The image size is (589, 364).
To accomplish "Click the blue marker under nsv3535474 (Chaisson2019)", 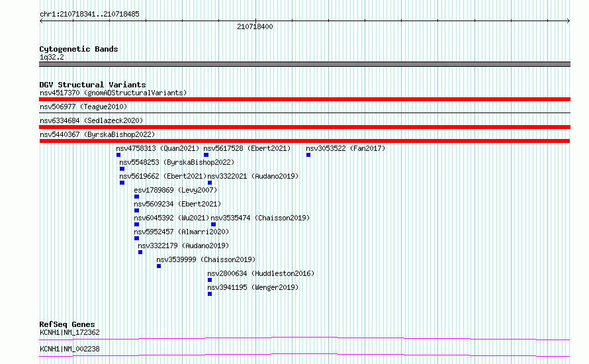I will [x=213, y=224].
